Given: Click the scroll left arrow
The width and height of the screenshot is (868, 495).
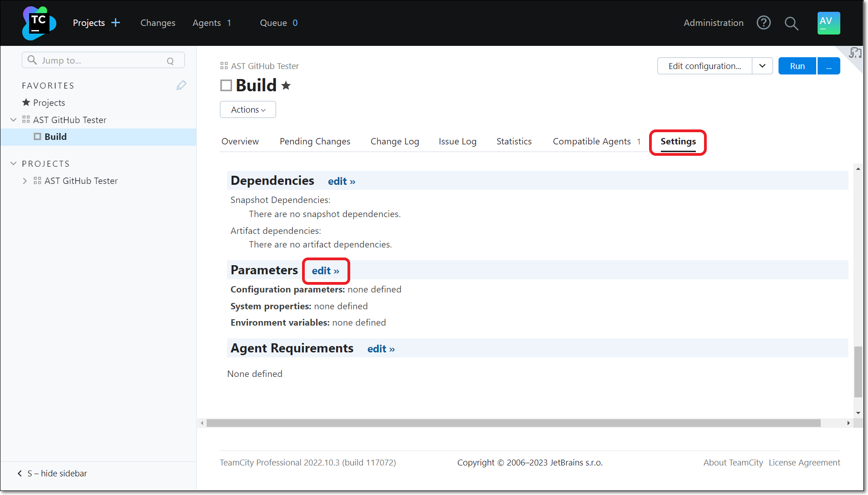Looking at the screenshot, I should [202, 423].
